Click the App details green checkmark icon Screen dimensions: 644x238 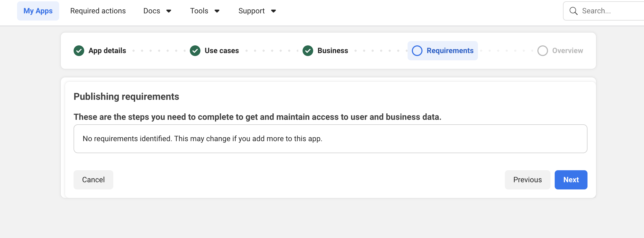click(79, 51)
